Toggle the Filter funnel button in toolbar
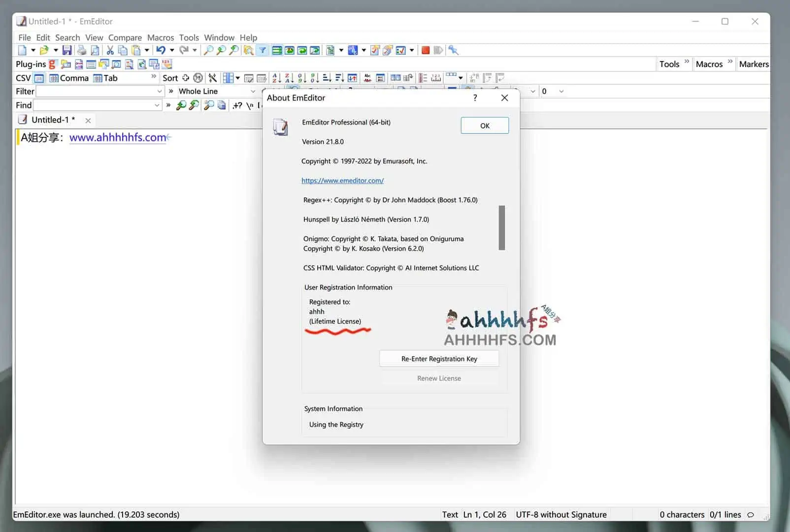 click(x=263, y=50)
